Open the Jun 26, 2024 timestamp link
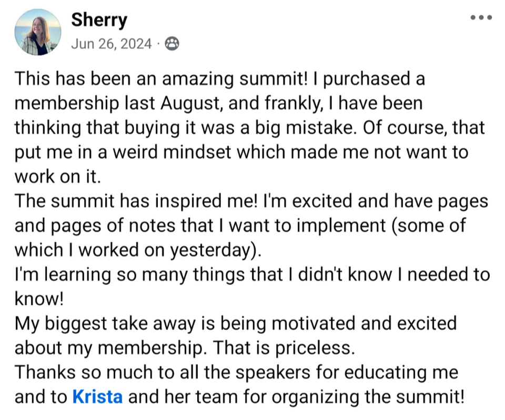This screenshot has height=420, width=505. coord(111,44)
